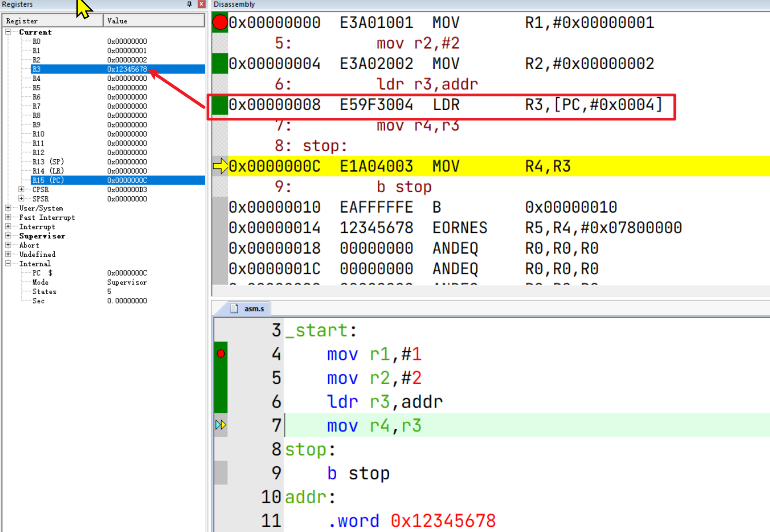
Task: Click the green executed marker beside source line 5
Action: pos(221,378)
